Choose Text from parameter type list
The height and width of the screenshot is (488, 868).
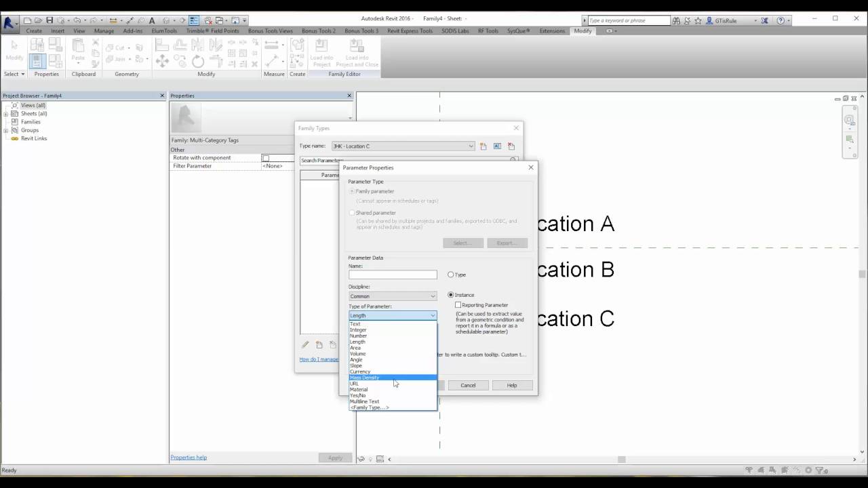(x=393, y=324)
